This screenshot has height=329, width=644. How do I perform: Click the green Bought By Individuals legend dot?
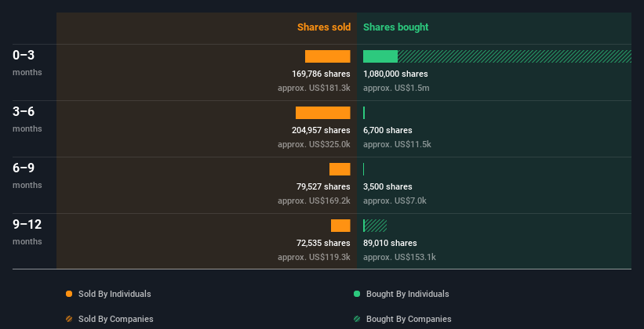tap(357, 294)
